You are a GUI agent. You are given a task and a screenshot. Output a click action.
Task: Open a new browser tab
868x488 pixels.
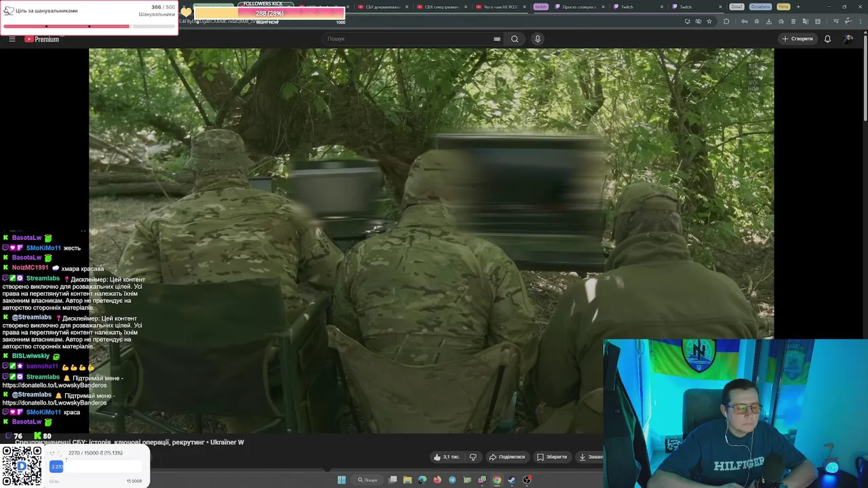coord(797,7)
